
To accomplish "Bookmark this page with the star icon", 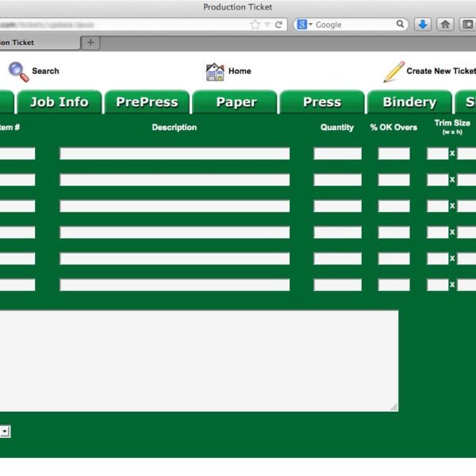I will pyautogui.click(x=255, y=25).
